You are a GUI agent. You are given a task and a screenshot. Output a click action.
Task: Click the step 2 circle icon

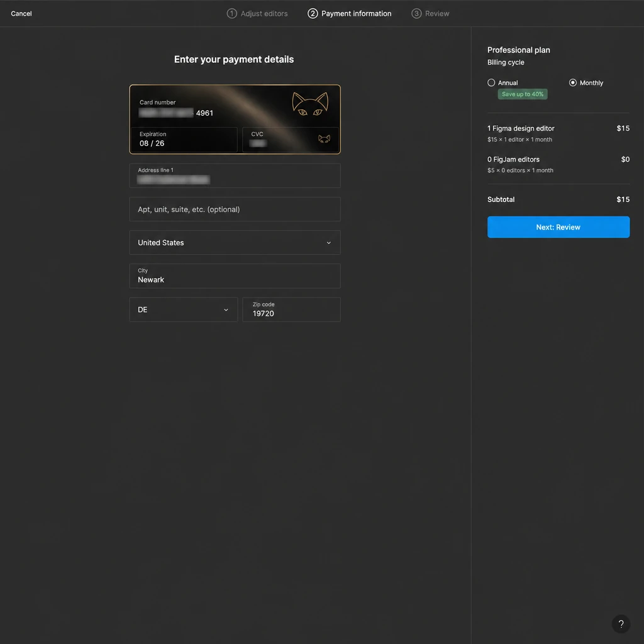point(313,14)
